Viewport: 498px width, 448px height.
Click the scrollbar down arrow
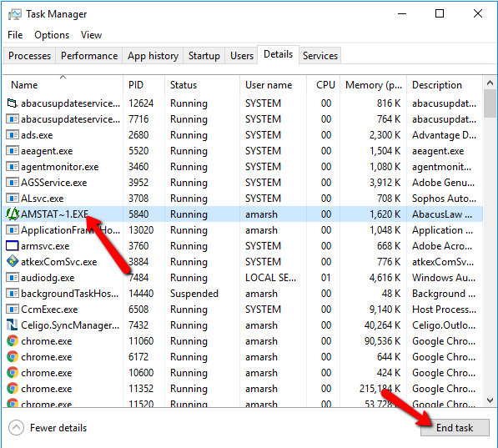490,400
